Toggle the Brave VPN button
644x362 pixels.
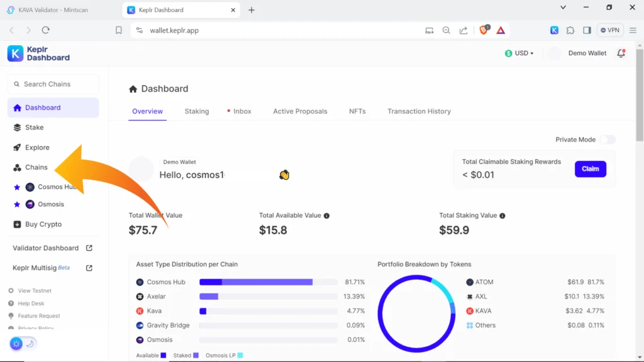(610, 30)
